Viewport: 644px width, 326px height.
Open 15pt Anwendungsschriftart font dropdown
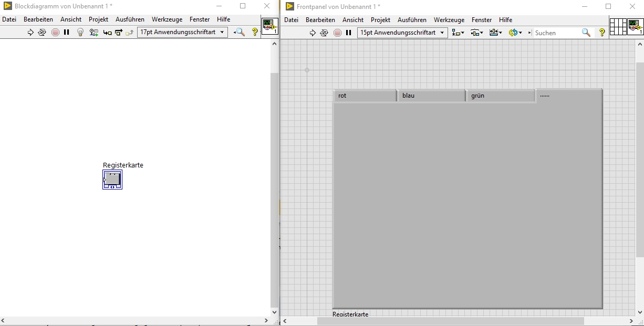(402, 33)
